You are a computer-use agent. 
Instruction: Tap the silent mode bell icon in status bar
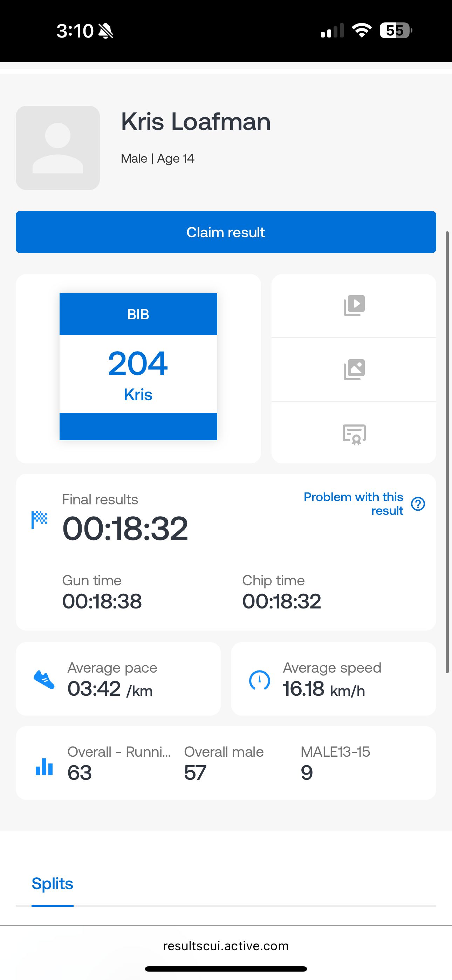105,31
